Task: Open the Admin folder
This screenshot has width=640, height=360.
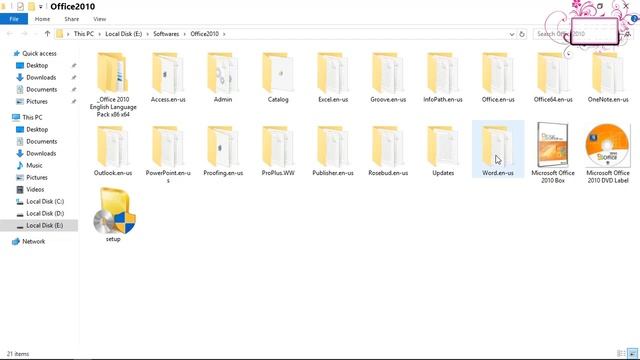Action: [x=223, y=78]
